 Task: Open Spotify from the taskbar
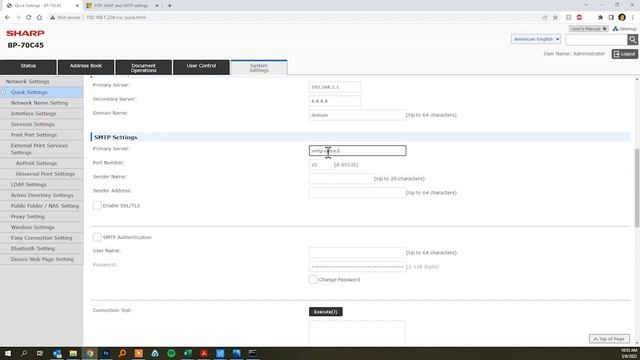tap(171, 353)
